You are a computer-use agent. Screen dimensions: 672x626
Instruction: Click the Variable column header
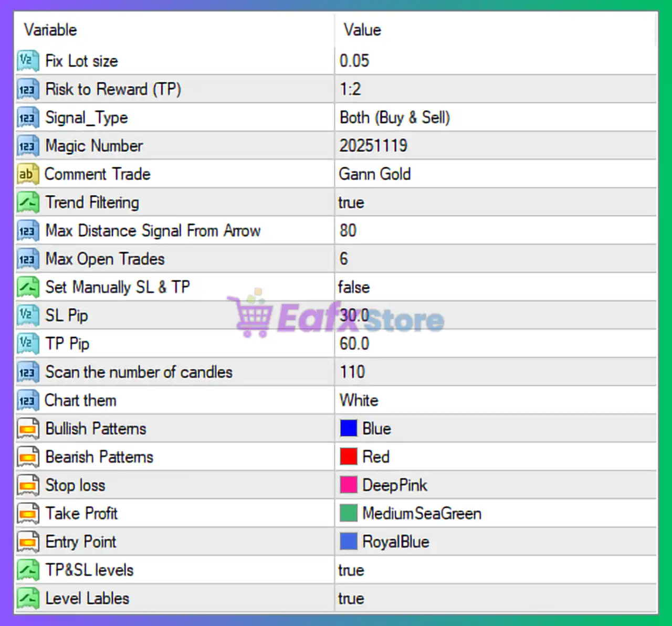50,30
